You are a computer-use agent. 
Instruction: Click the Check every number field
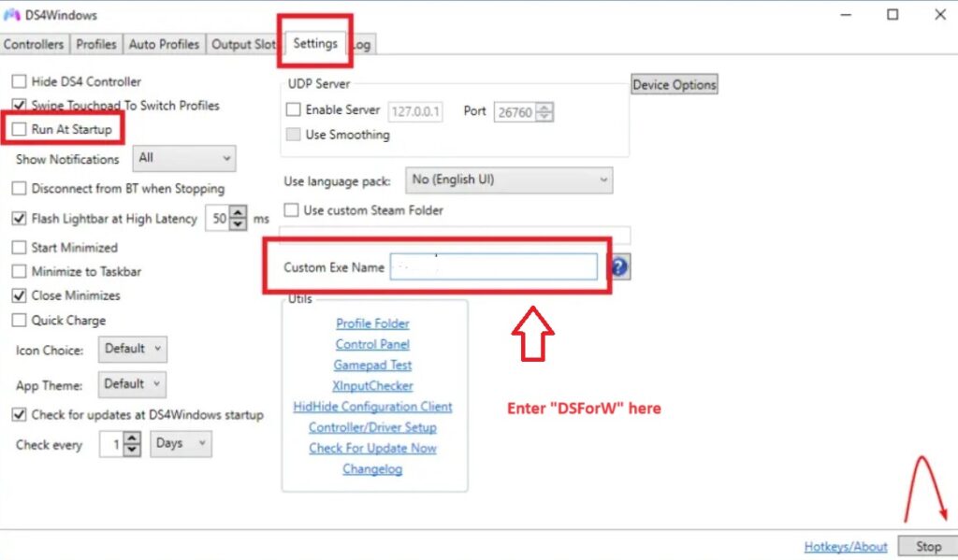(112, 445)
